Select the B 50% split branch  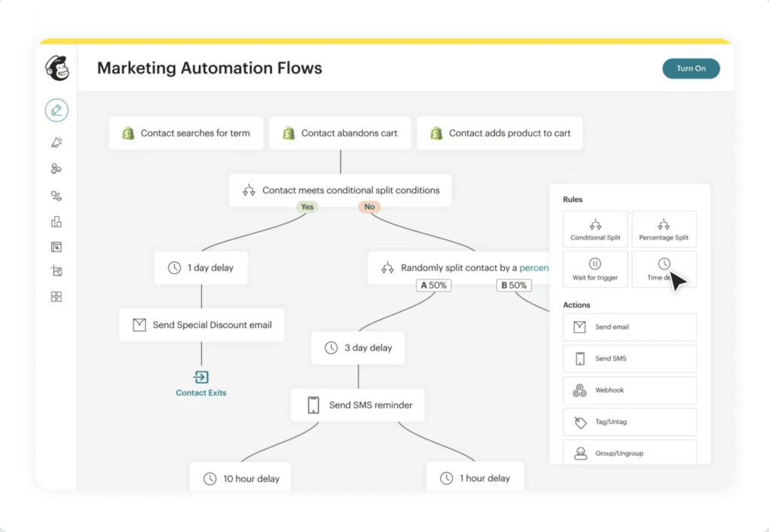(x=514, y=285)
